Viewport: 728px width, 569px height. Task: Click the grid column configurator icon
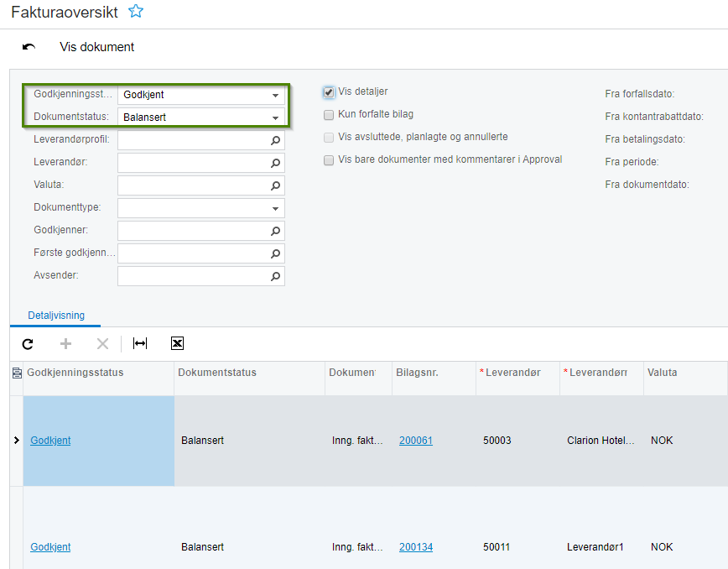[x=17, y=373]
